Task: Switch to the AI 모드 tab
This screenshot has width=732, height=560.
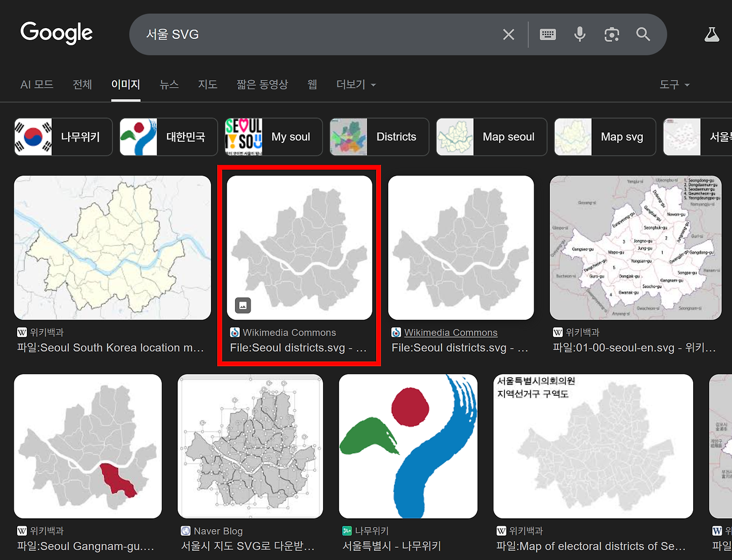Action: point(37,85)
